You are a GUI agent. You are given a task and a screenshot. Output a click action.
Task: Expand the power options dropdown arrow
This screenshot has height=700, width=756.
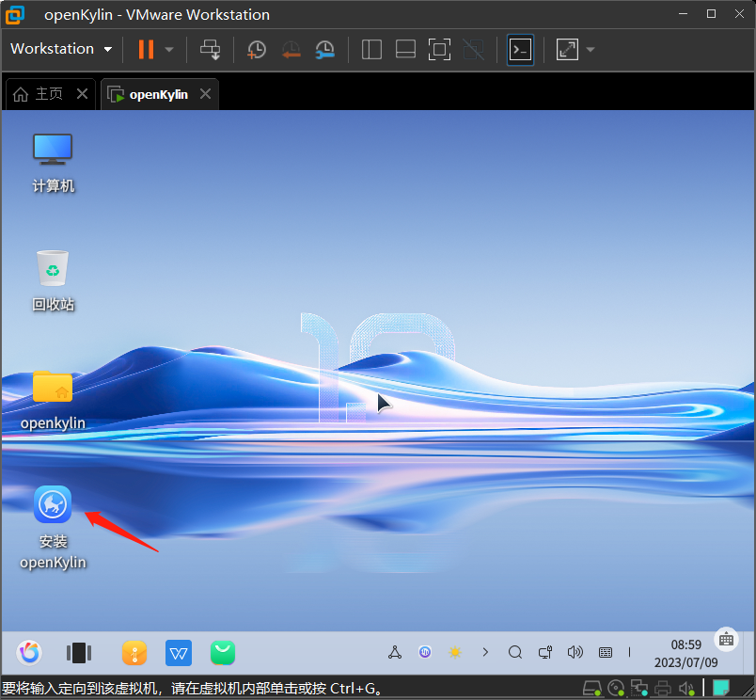click(169, 49)
